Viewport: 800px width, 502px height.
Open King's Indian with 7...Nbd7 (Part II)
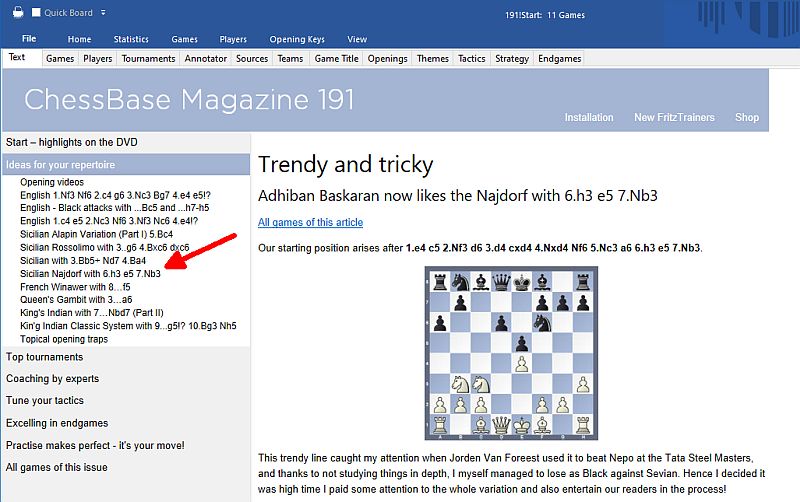click(x=92, y=313)
